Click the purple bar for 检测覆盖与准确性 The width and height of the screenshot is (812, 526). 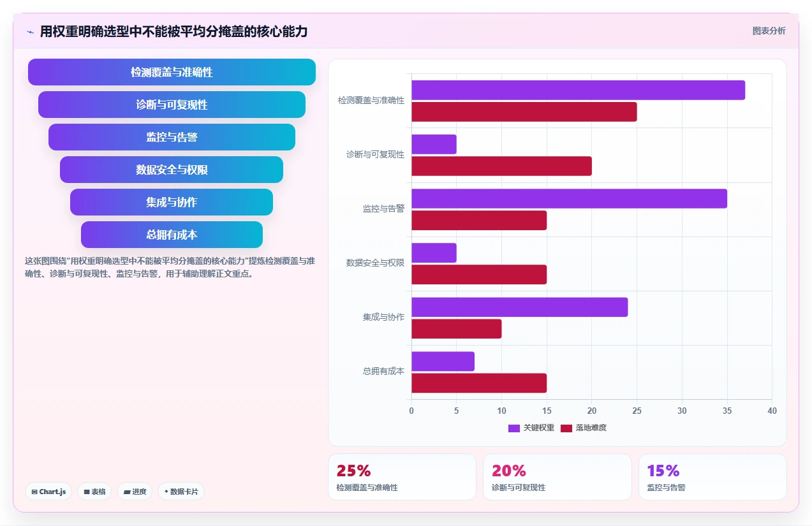click(x=578, y=90)
